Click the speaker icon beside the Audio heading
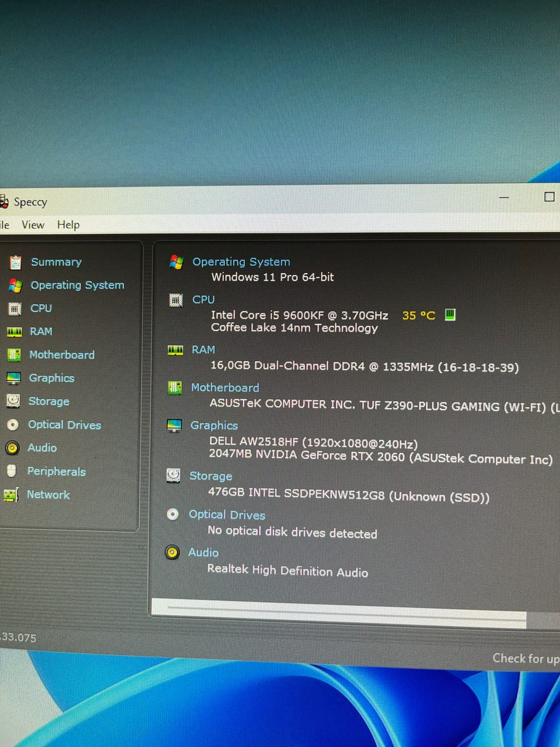 point(172,552)
